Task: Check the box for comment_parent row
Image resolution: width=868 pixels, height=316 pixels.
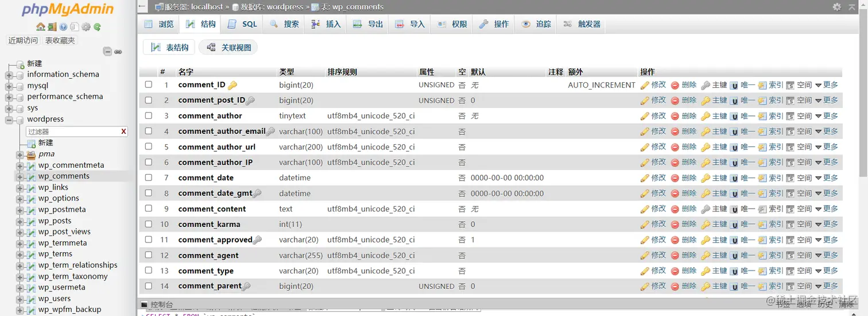Action: [149, 286]
